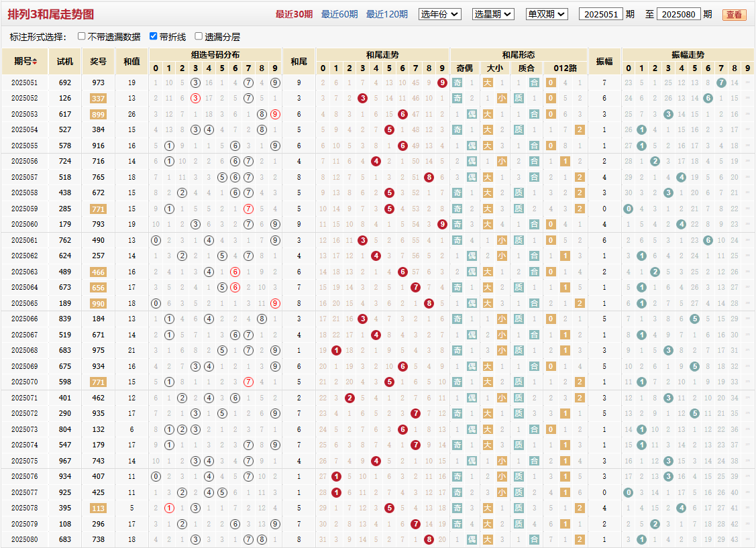
Task: Click teal ball 6 in row 2025052 振幅走势
Action: tap(708, 99)
